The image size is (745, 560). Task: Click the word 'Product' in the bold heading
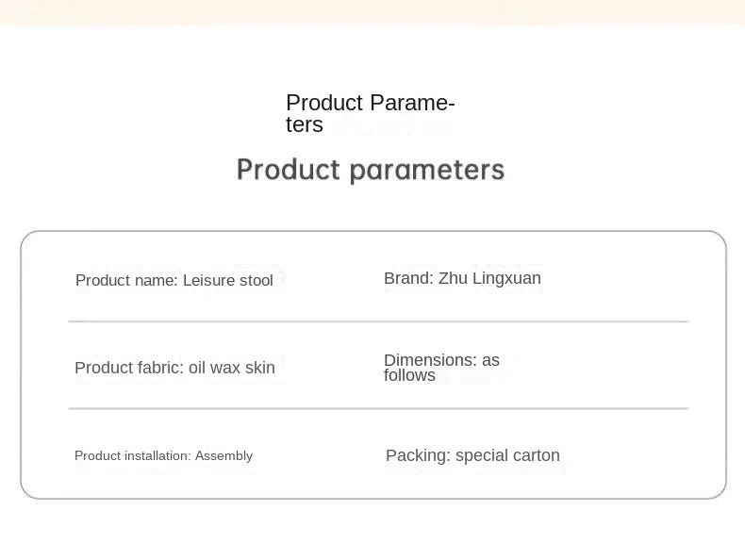tap(288, 170)
